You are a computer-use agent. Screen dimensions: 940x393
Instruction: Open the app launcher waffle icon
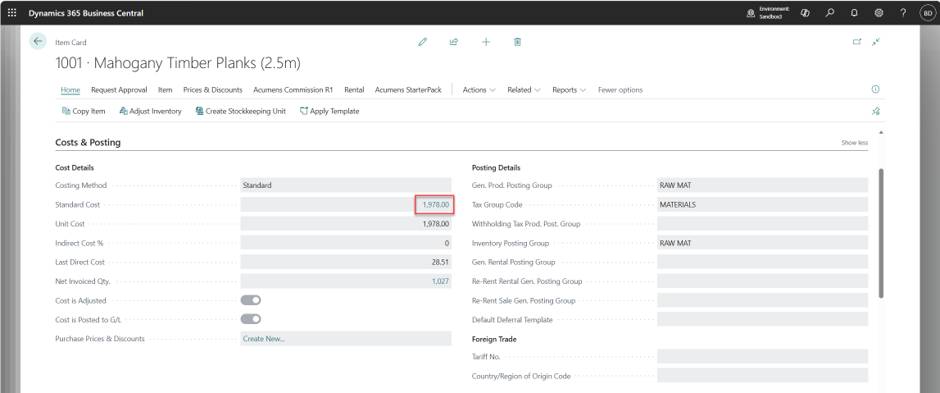(x=12, y=13)
